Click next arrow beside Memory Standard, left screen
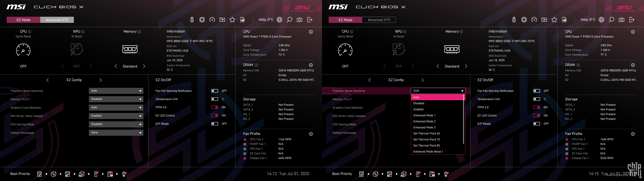The height and width of the screenshot is (181, 644). tap(144, 66)
